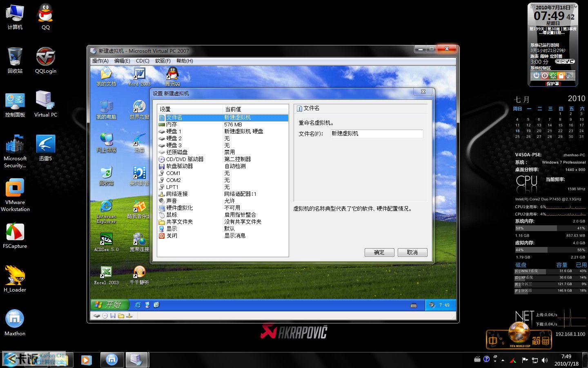Open 暴风影音 icon in guest desktop
Image resolution: width=588 pixels, height=368 pixels.
[x=139, y=176]
